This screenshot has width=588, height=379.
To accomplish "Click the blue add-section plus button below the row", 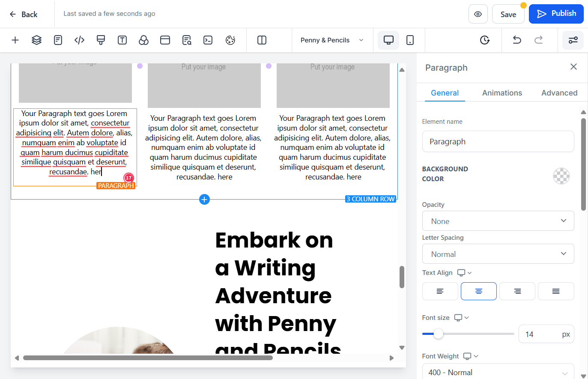I will [x=204, y=200].
